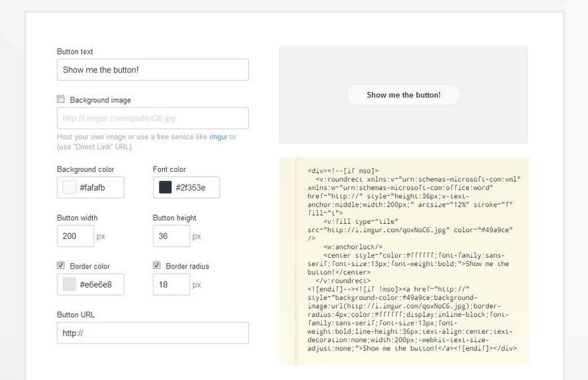Image resolution: width=588 pixels, height=380 pixels.
Task: Open the Border color swatch
Action: [x=69, y=284]
